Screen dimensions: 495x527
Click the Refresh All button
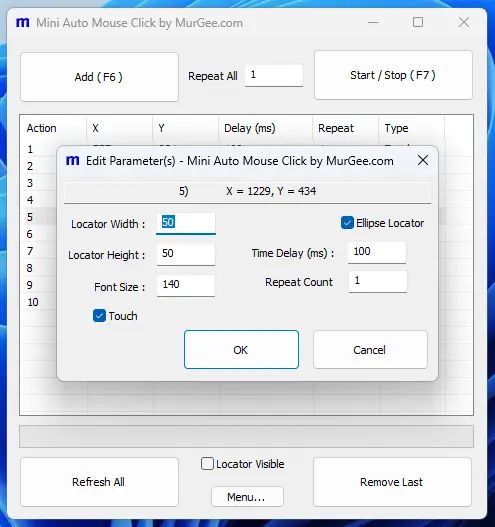pos(99,482)
